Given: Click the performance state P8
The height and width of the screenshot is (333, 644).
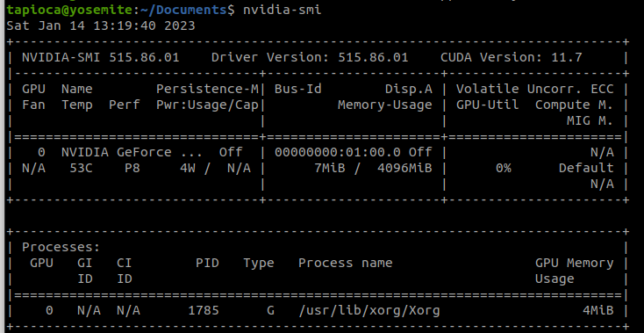Looking at the screenshot, I should (x=132, y=168).
